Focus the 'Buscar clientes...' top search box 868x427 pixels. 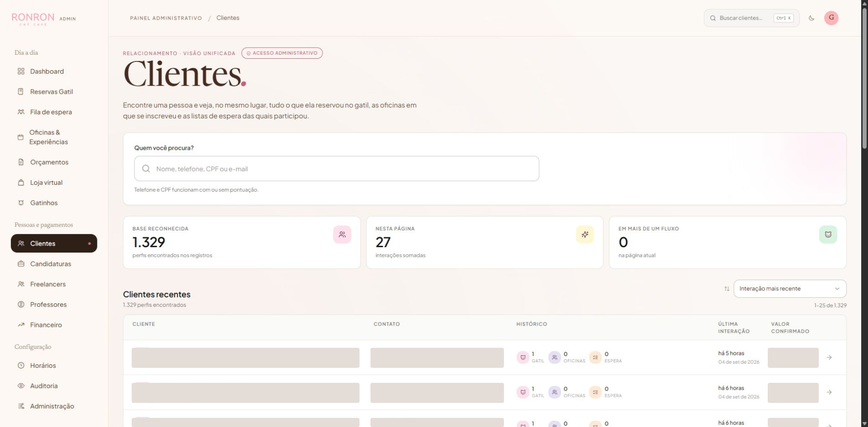point(751,18)
